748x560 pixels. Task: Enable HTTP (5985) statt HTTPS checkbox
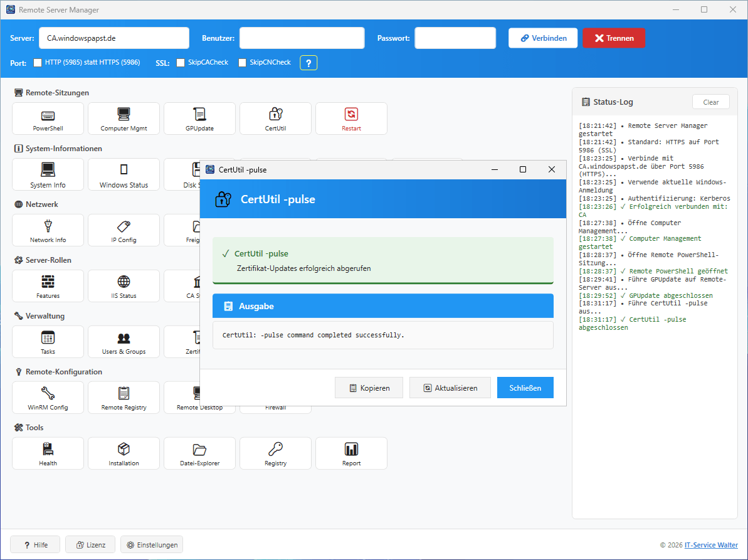38,63
